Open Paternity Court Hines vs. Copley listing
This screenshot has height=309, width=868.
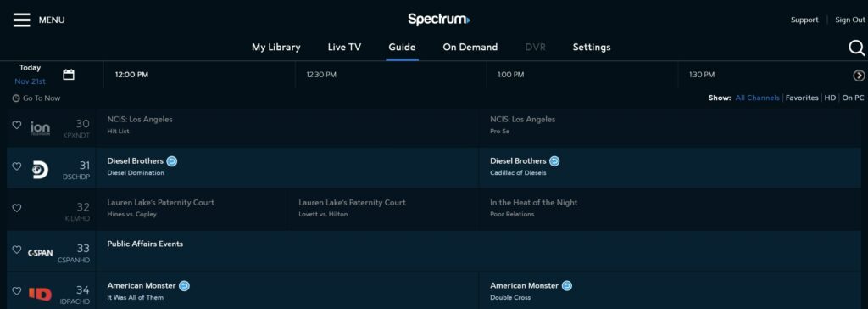point(192,209)
